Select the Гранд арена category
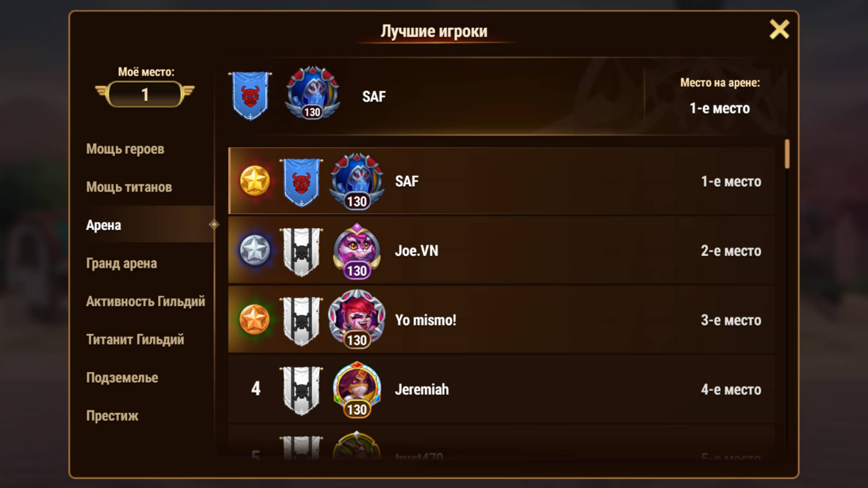Viewport: 868px width, 488px height. pyautogui.click(x=122, y=264)
